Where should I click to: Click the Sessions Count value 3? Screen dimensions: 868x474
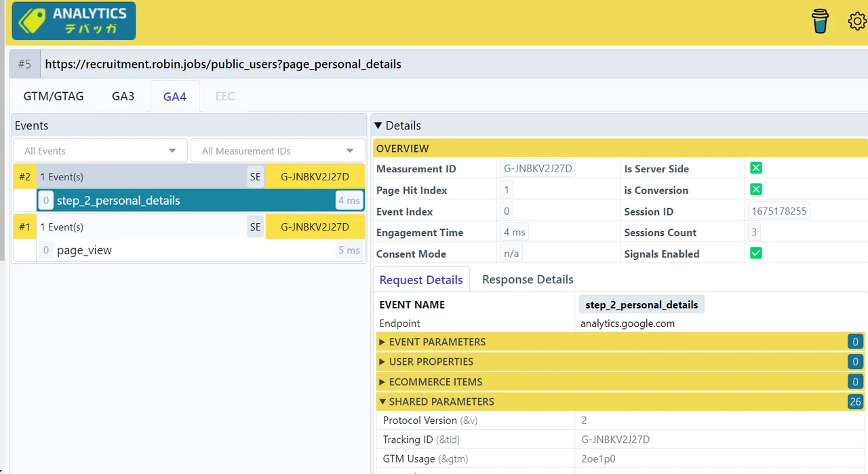754,232
